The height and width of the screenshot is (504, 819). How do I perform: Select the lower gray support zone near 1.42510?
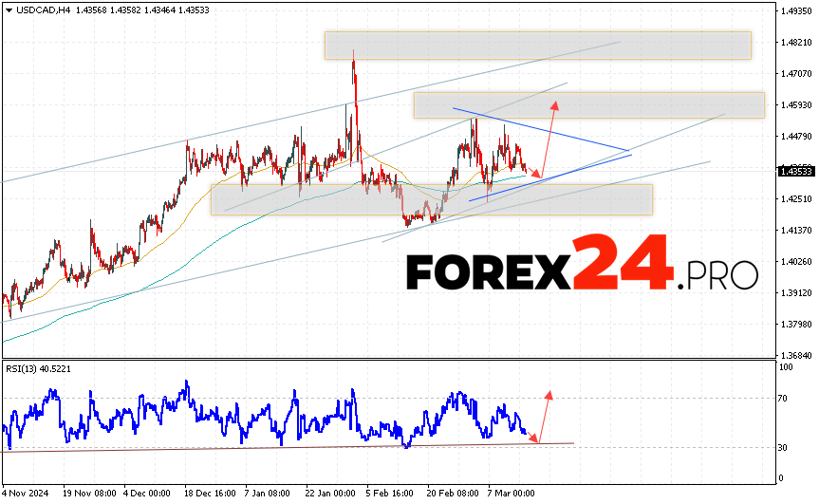pyautogui.click(x=431, y=199)
